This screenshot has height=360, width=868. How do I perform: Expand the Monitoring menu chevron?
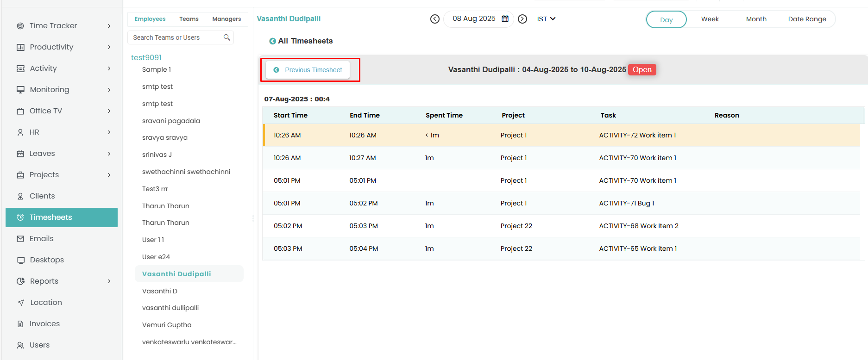point(109,90)
